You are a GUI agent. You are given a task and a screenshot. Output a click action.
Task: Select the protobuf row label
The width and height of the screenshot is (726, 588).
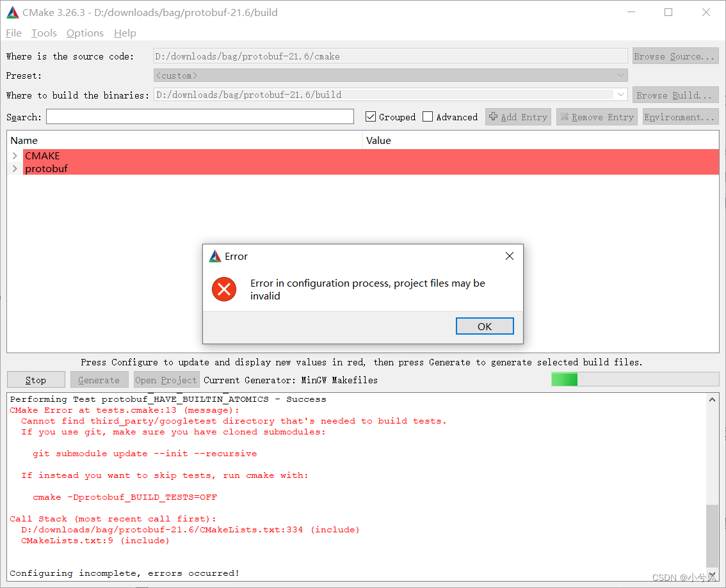[x=46, y=168]
